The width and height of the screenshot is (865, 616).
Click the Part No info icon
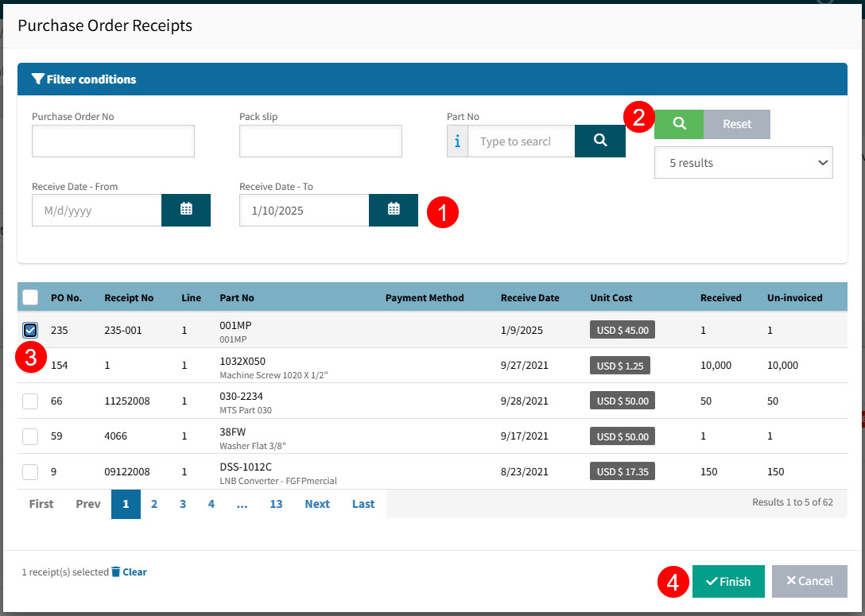click(457, 141)
